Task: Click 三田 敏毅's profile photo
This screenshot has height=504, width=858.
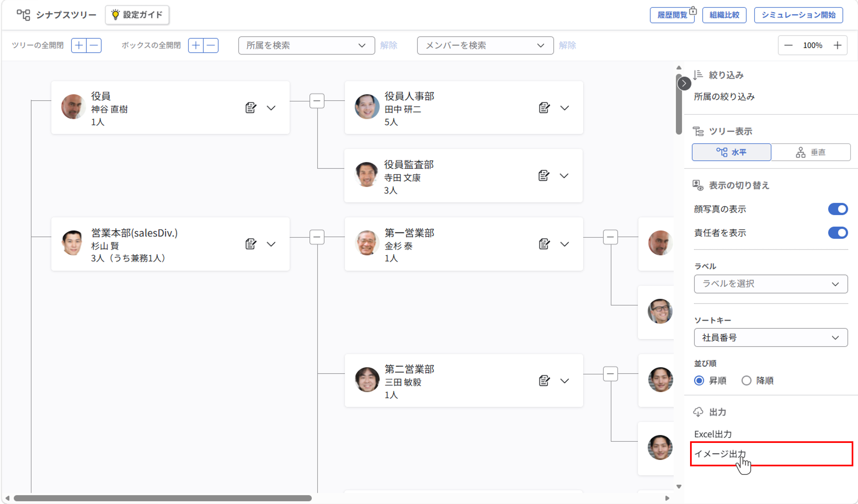Action: [x=367, y=379]
